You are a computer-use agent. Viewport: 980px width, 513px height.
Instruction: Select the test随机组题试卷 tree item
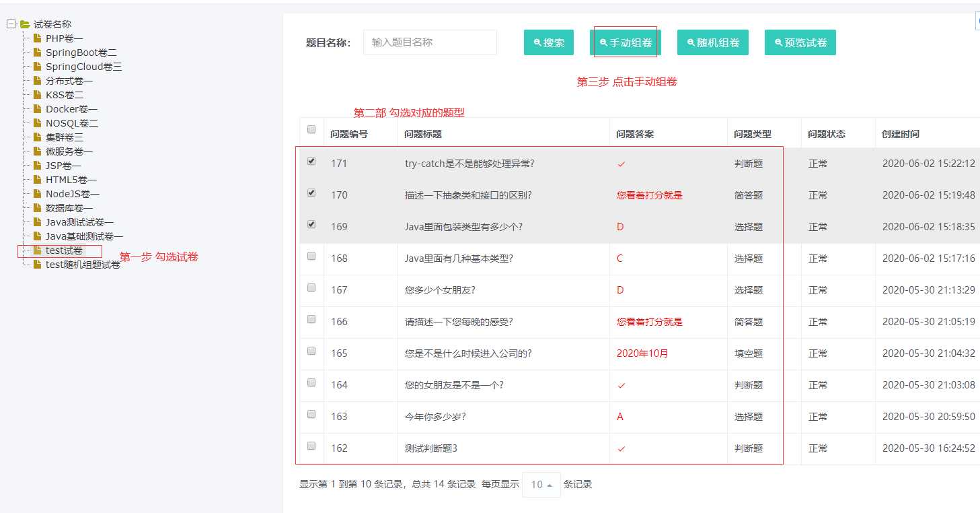83,265
